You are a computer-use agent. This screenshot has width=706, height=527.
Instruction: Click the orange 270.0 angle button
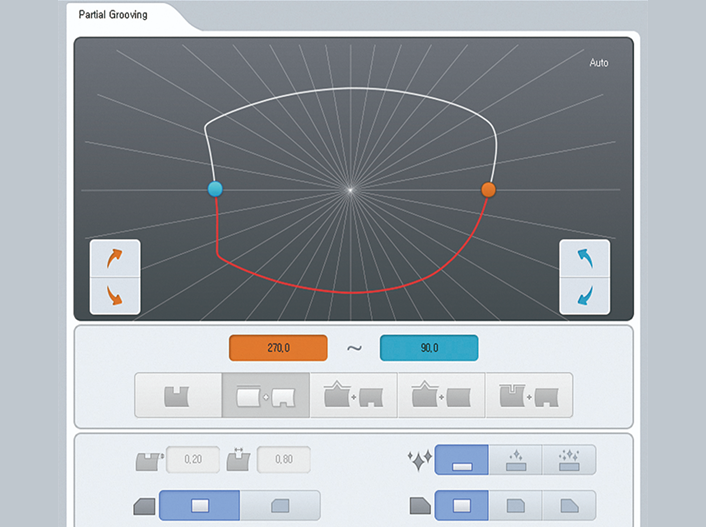click(278, 348)
